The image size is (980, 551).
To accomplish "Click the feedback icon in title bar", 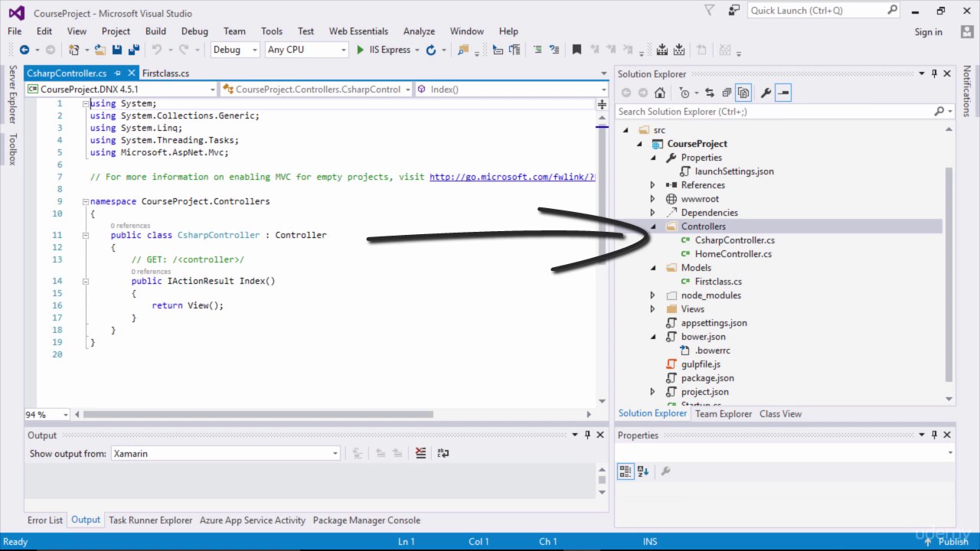I will click(734, 11).
